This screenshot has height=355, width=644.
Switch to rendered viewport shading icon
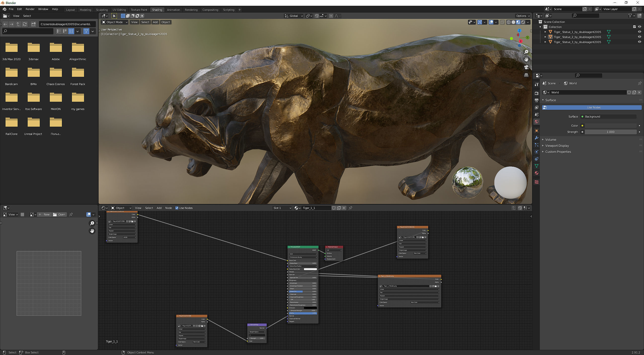[x=523, y=22]
